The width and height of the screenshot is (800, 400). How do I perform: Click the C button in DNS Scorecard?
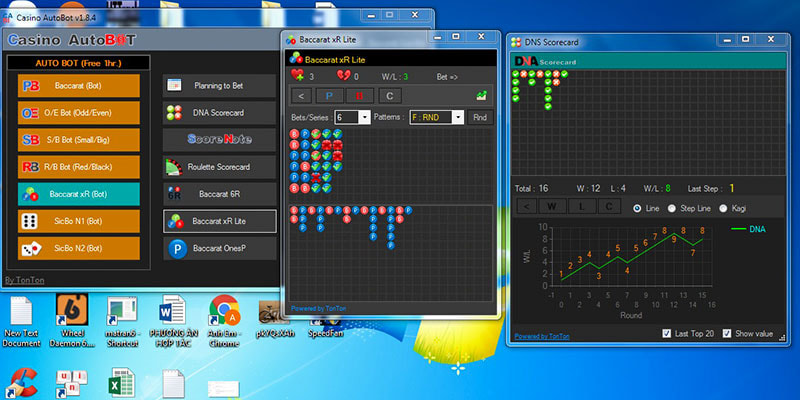pos(609,206)
